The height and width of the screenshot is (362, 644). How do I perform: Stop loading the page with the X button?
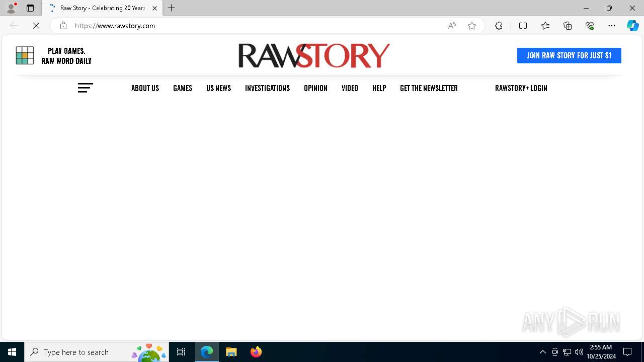click(36, 26)
